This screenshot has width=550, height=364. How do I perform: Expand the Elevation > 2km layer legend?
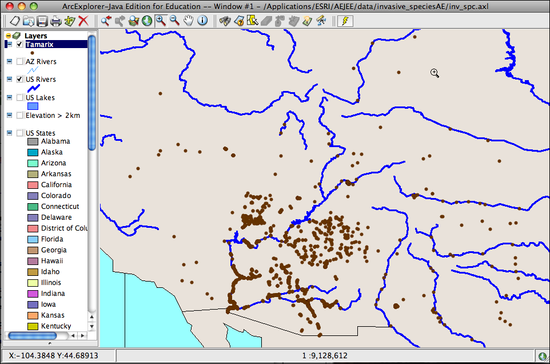coord(9,115)
